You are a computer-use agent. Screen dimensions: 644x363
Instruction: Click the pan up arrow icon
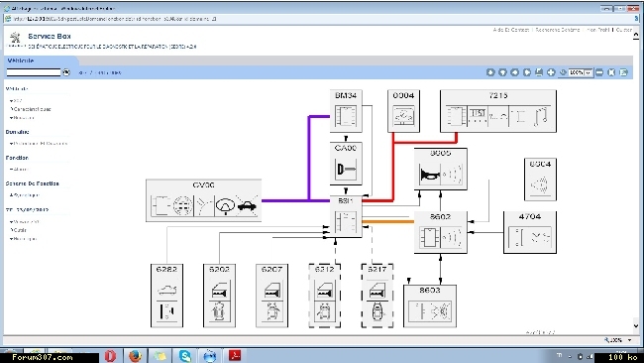tap(490, 72)
